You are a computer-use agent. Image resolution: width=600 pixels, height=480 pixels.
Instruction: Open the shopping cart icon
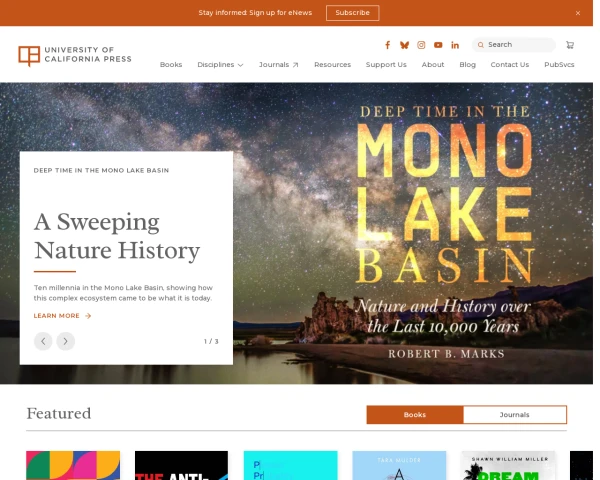pyautogui.click(x=569, y=45)
